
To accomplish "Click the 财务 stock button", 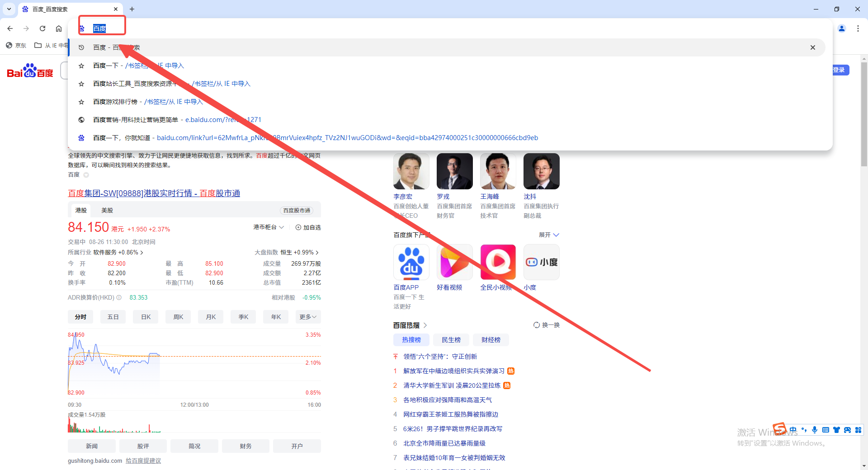I will click(x=245, y=446).
